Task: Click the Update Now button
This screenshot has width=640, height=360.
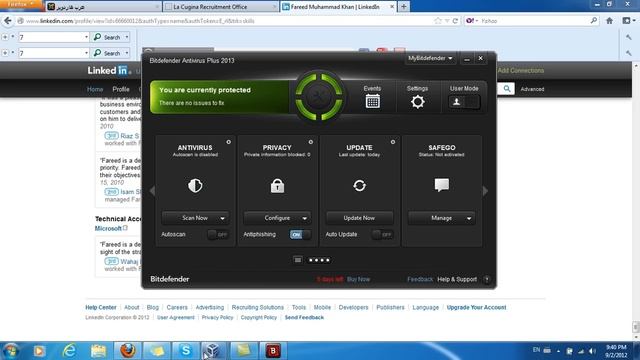Action: 359,218
